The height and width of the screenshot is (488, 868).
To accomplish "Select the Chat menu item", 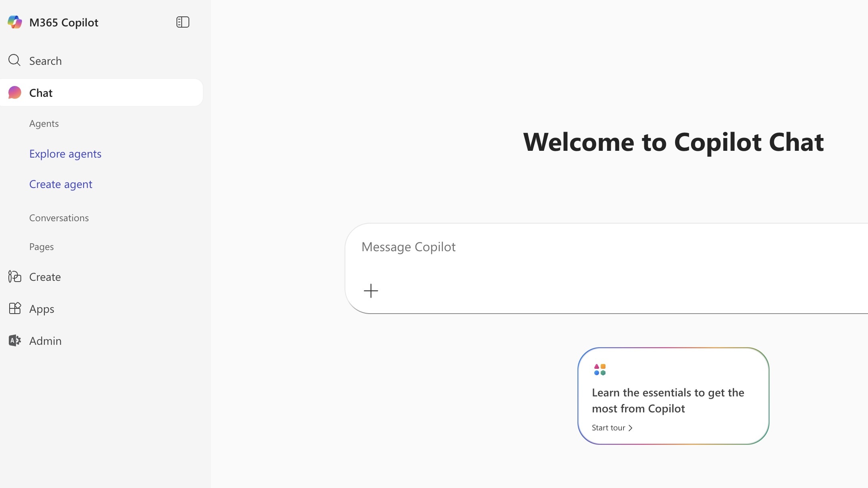I will [x=41, y=93].
